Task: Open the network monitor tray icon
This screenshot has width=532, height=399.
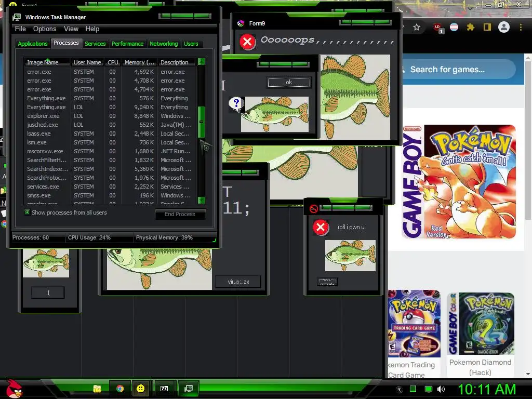Action: [x=428, y=389]
